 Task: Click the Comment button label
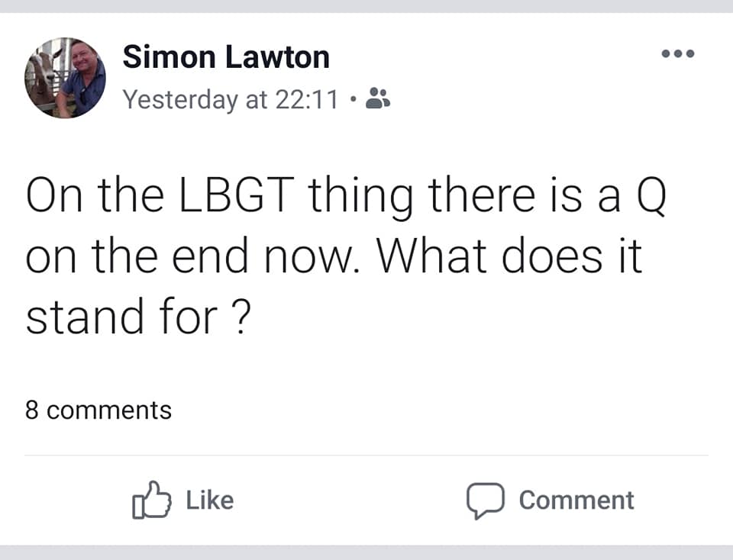point(576,500)
